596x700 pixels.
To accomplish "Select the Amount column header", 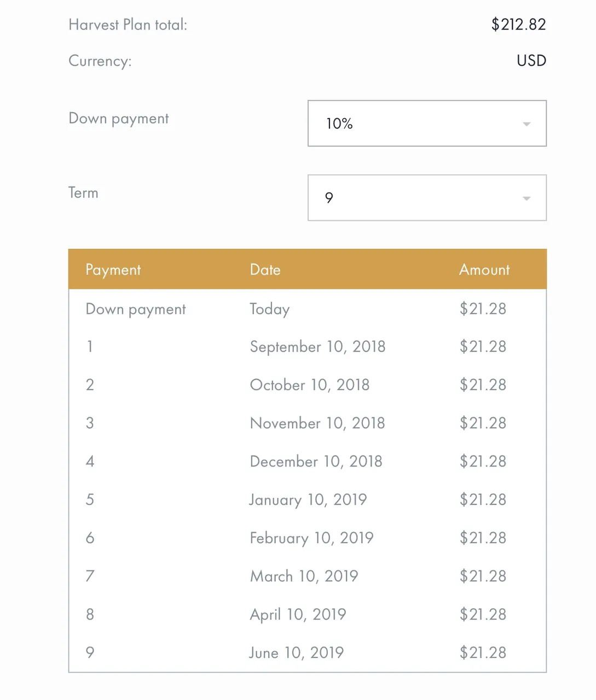I will (x=484, y=270).
